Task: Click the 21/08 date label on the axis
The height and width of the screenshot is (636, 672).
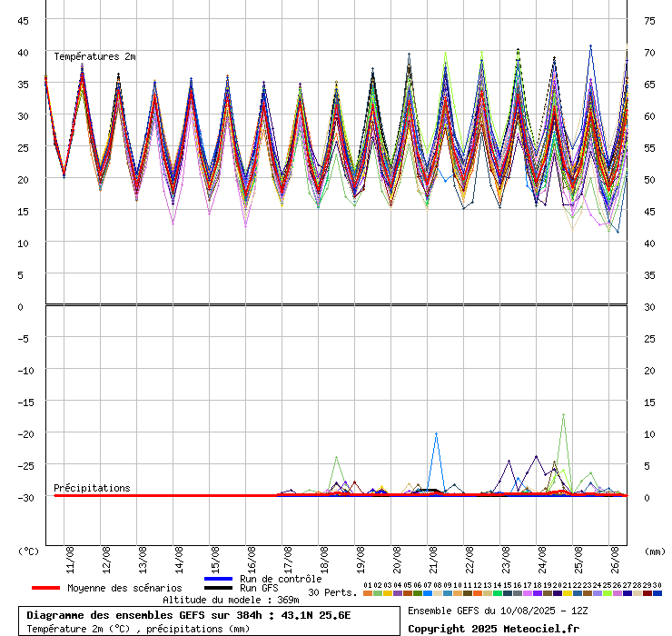Action: point(433,560)
